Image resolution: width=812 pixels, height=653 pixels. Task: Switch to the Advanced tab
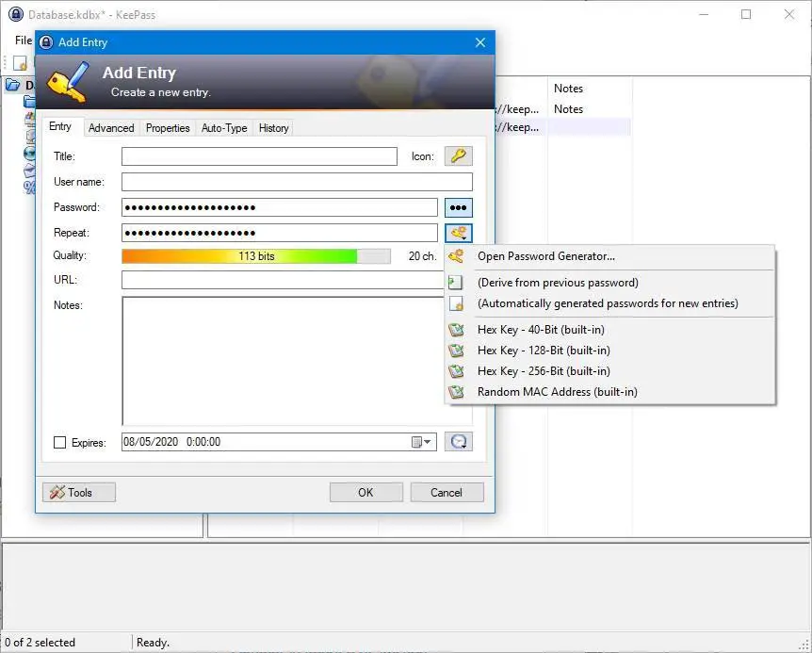pos(111,128)
